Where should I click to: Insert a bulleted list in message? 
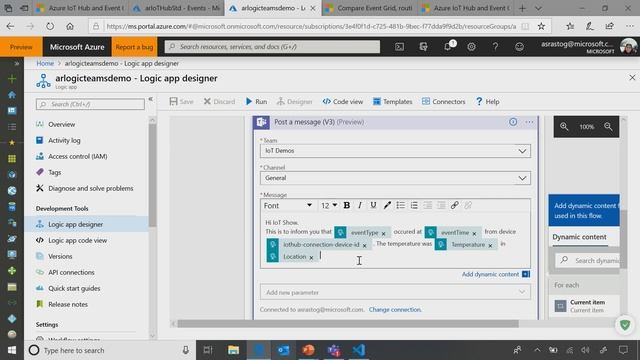coord(400,205)
